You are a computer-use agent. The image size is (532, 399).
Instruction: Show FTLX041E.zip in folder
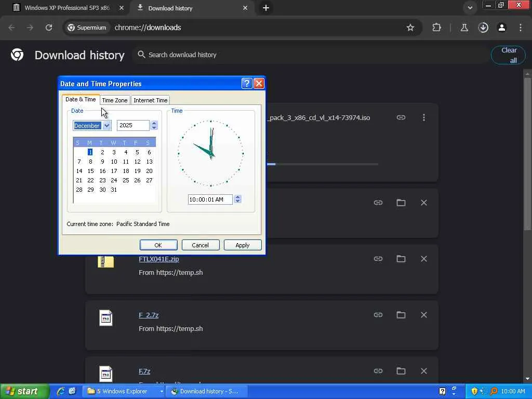pyautogui.click(x=401, y=259)
